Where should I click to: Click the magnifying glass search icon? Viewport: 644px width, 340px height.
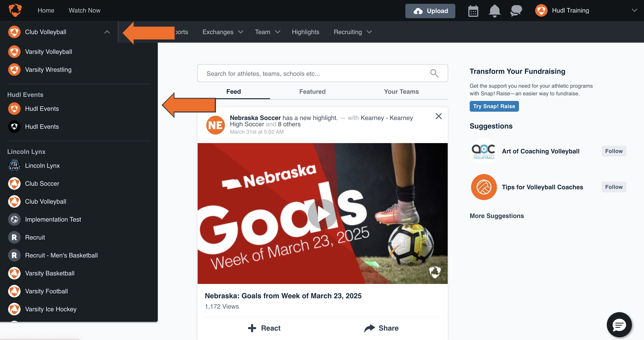434,73
